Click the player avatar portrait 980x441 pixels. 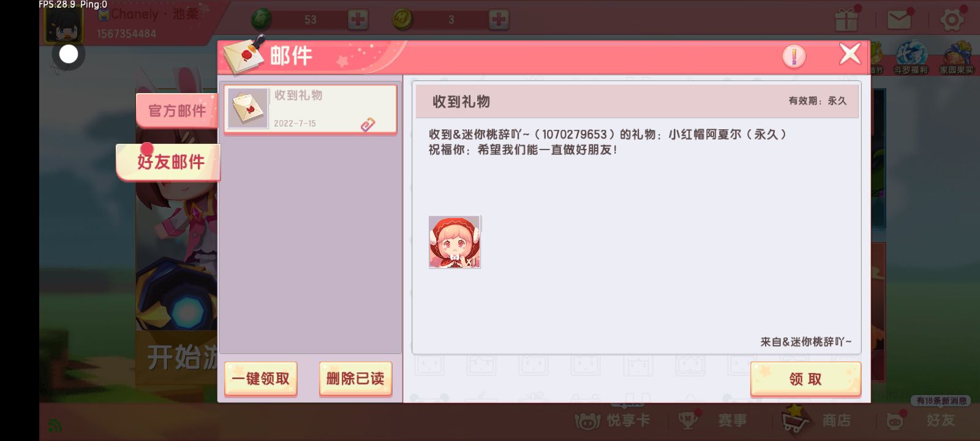(x=63, y=23)
